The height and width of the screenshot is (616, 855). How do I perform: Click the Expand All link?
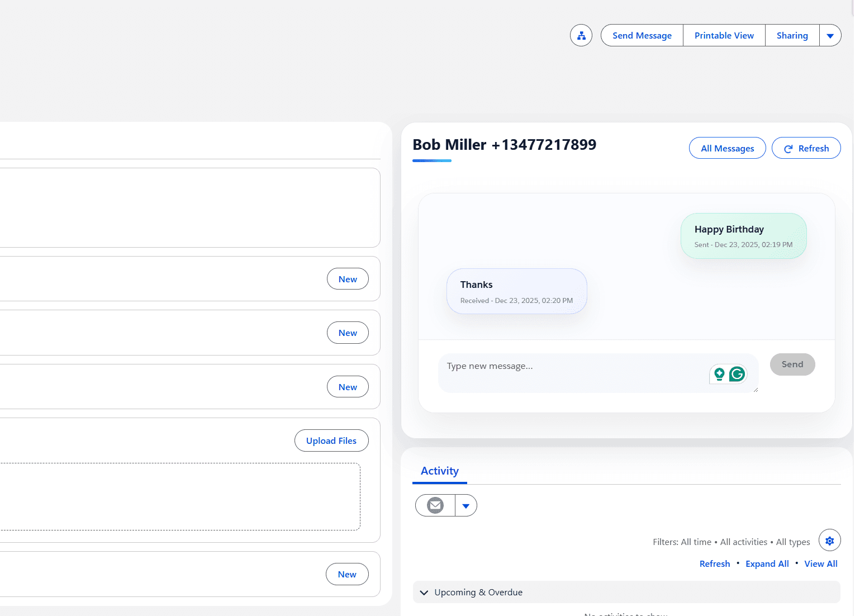click(x=767, y=563)
